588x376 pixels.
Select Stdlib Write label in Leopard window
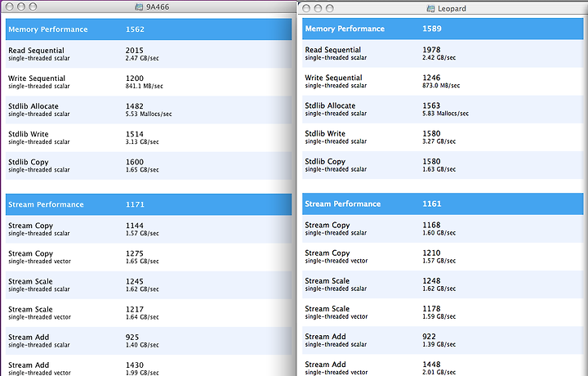tap(325, 133)
